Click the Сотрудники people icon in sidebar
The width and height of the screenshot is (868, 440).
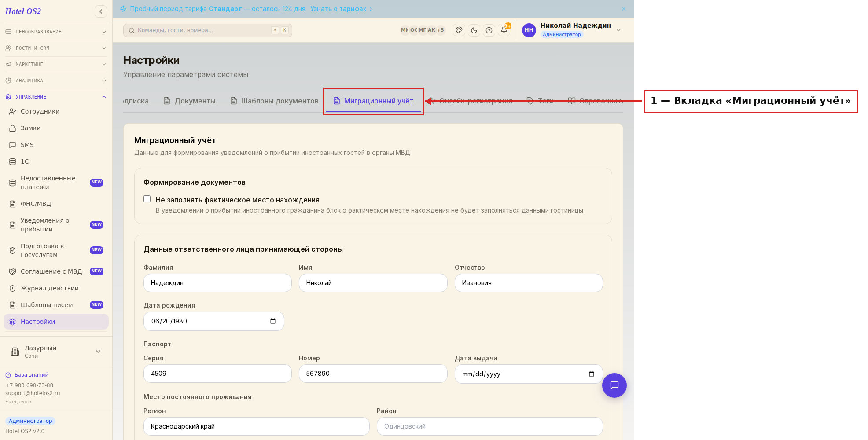pos(13,112)
